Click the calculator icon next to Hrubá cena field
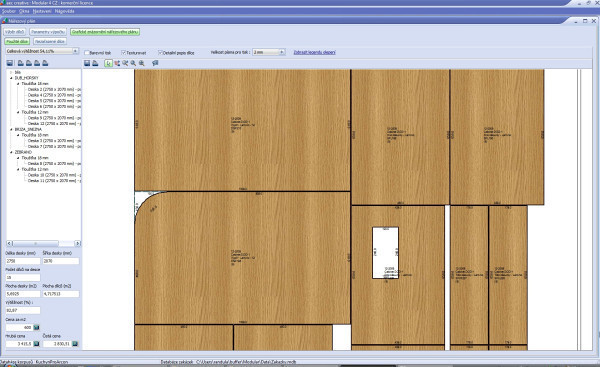 click(x=36, y=344)
